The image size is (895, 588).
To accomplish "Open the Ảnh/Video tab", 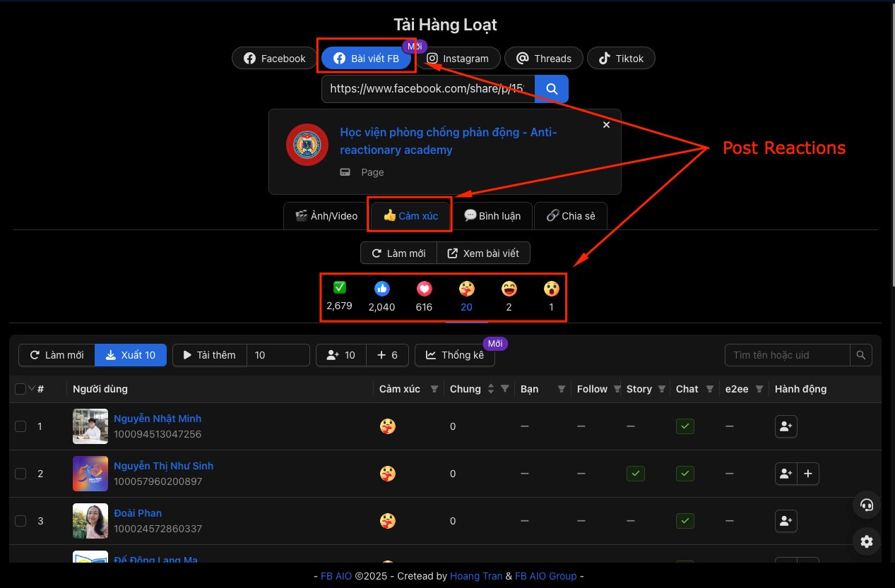I will click(x=326, y=216).
